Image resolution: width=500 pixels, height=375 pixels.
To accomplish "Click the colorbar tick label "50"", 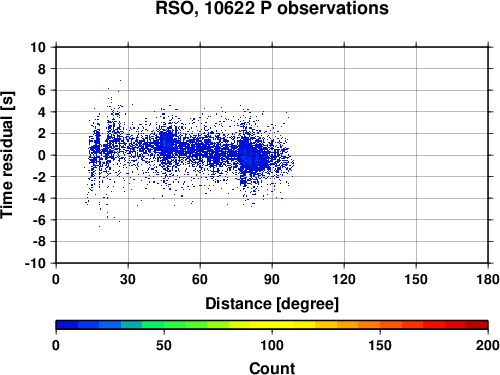I will (164, 345).
